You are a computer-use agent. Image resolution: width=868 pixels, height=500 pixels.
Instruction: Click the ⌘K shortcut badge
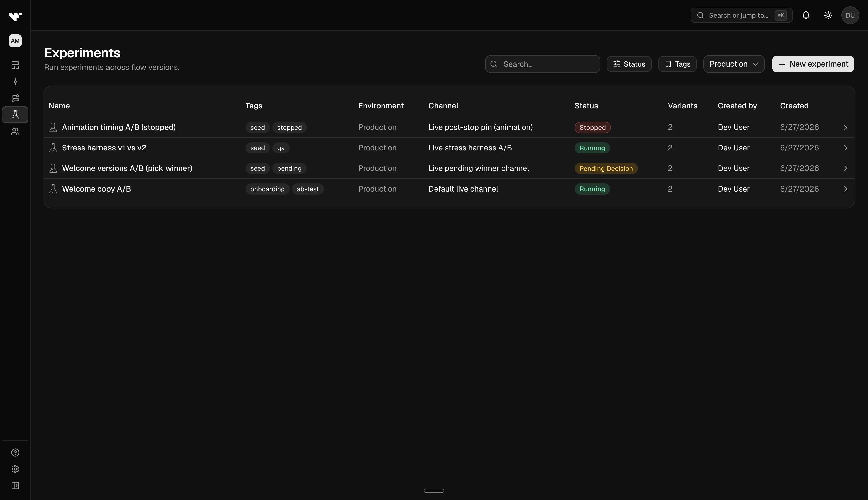[x=781, y=15]
